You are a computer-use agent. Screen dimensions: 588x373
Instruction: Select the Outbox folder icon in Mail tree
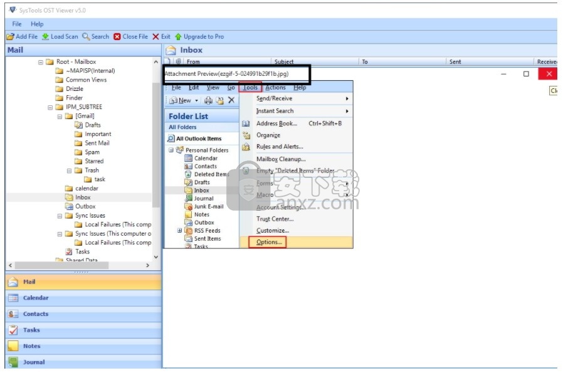(69, 206)
